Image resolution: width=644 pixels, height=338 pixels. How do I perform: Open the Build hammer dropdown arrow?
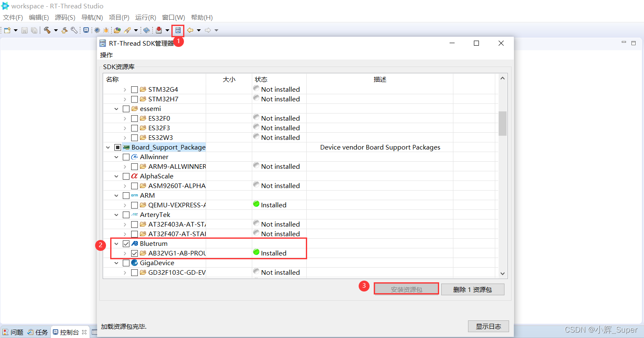pos(56,30)
